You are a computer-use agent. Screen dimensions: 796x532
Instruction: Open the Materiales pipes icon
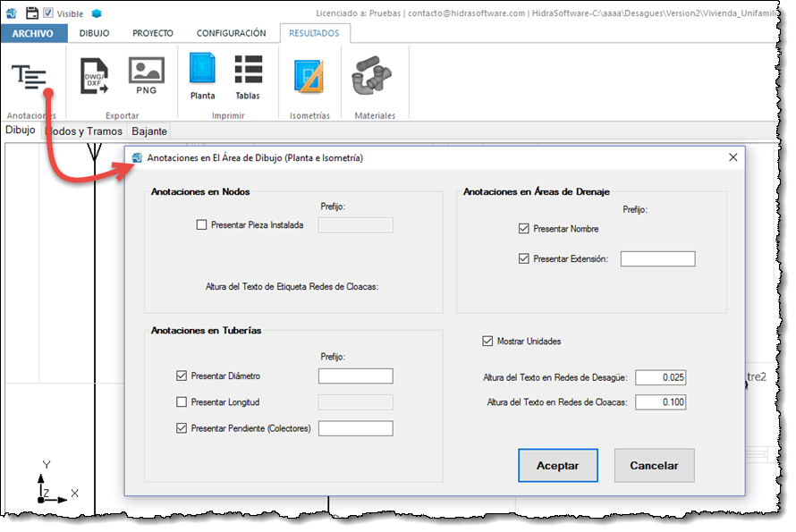tap(374, 78)
